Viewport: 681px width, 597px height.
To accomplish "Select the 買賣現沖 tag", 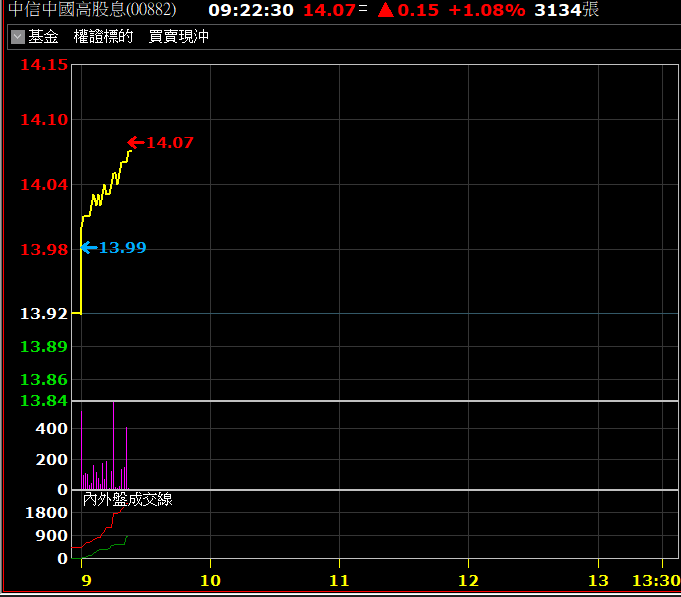I will [178, 37].
